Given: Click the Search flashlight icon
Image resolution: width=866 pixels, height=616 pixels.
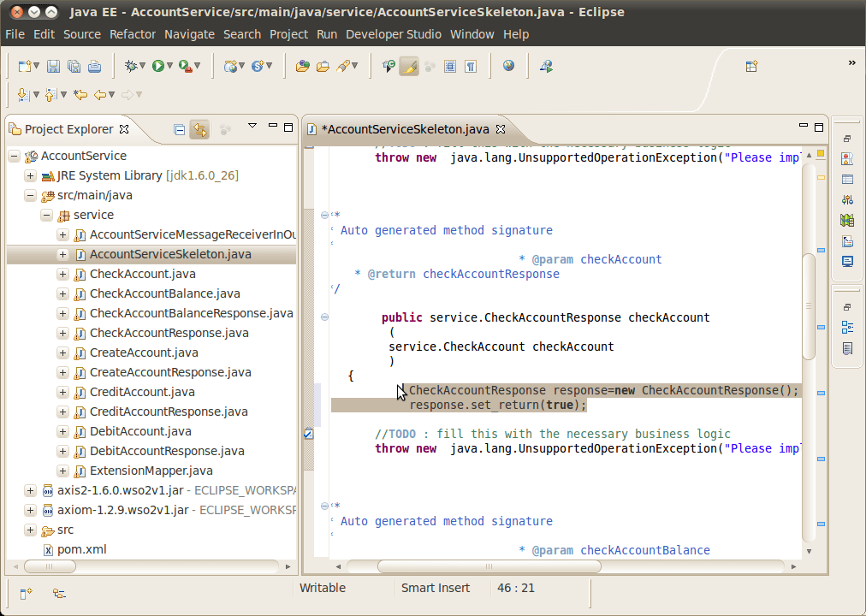Looking at the screenshot, I should click(343, 66).
